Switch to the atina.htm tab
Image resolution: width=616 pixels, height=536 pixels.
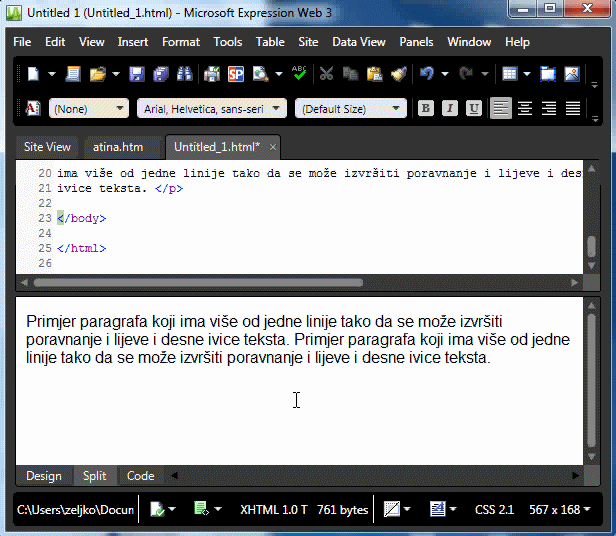[x=118, y=147]
